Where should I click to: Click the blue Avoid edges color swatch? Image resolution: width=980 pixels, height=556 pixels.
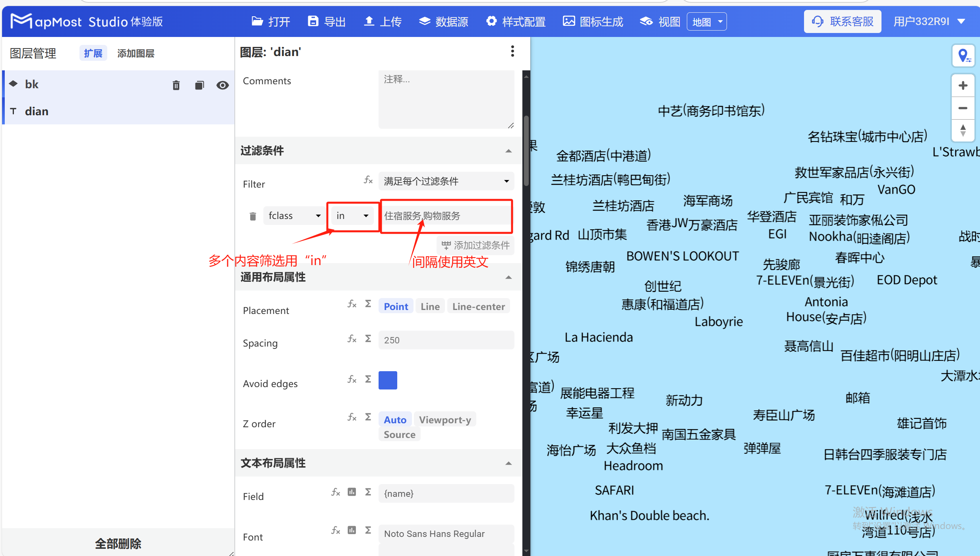pyautogui.click(x=388, y=380)
